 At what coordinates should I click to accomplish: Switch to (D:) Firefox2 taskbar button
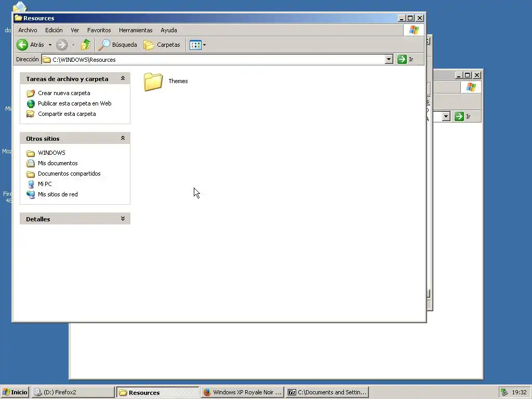[x=73, y=392]
